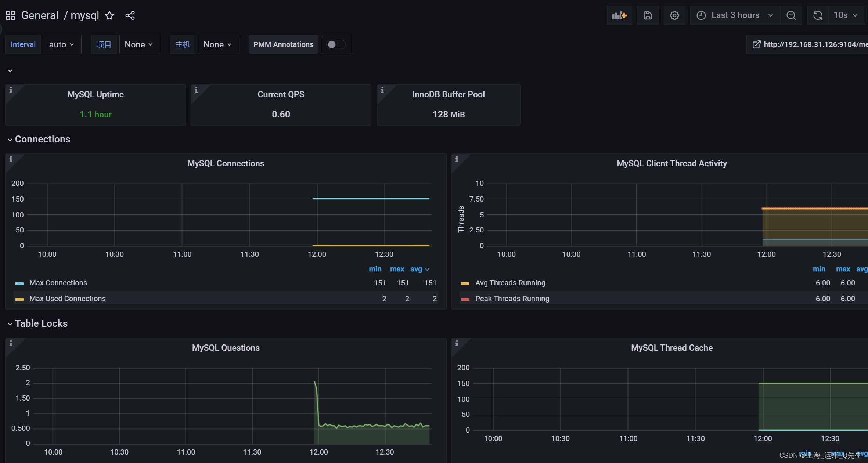This screenshot has height=463, width=868.
Task: Show info for MySQL Questions panel
Action: pyautogui.click(x=11, y=343)
